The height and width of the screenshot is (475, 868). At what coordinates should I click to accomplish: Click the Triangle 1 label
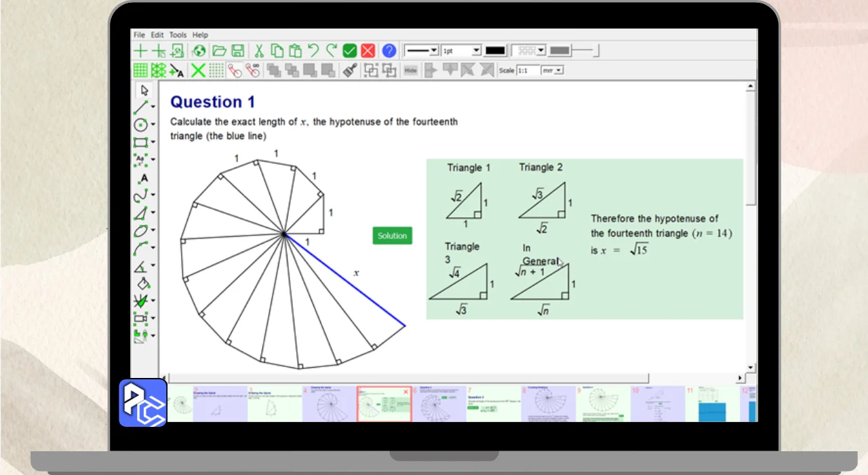coord(469,168)
